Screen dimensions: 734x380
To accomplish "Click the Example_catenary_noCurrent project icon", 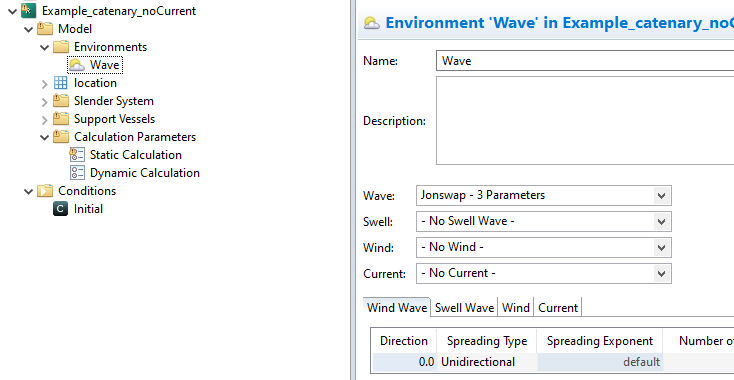I will point(29,10).
